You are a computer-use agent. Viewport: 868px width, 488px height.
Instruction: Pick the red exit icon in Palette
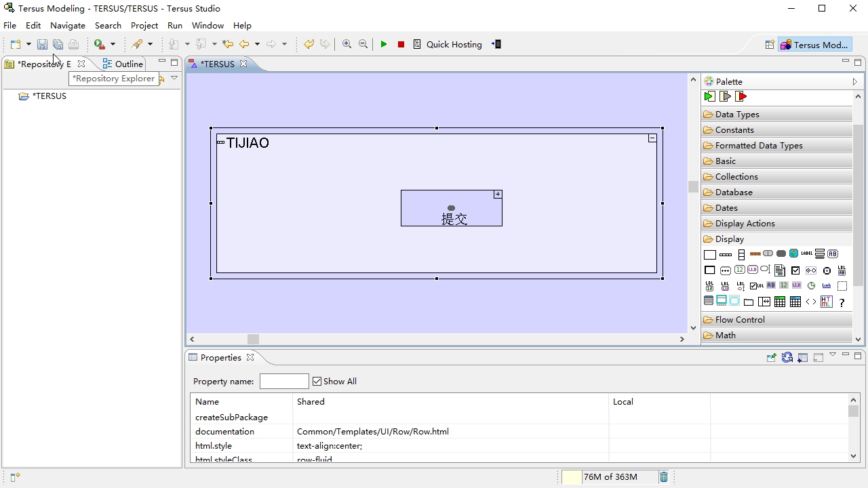tap(741, 96)
